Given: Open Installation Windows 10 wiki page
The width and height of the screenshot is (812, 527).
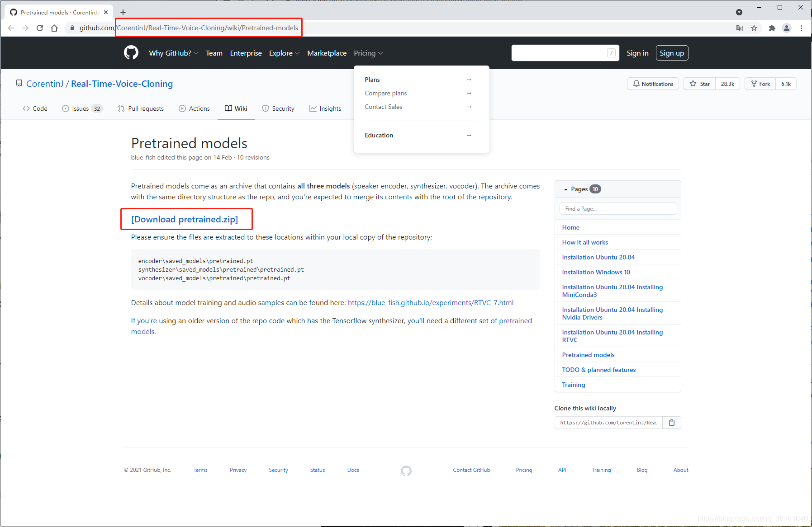Looking at the screenshot, I should tap(596, 272).
